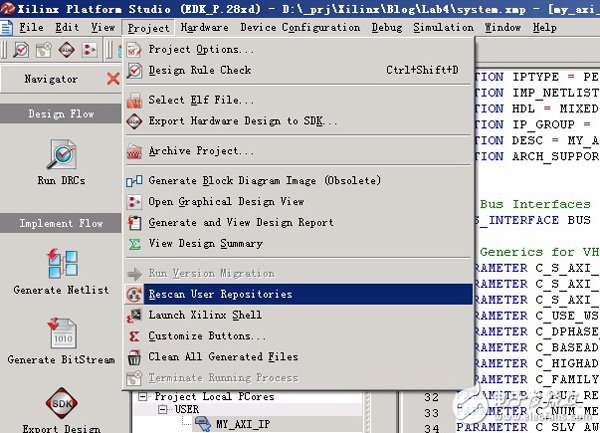This screenshot has height=433, width=600.
Task: Click the Navigator panel tab
Action: [51, 79]
